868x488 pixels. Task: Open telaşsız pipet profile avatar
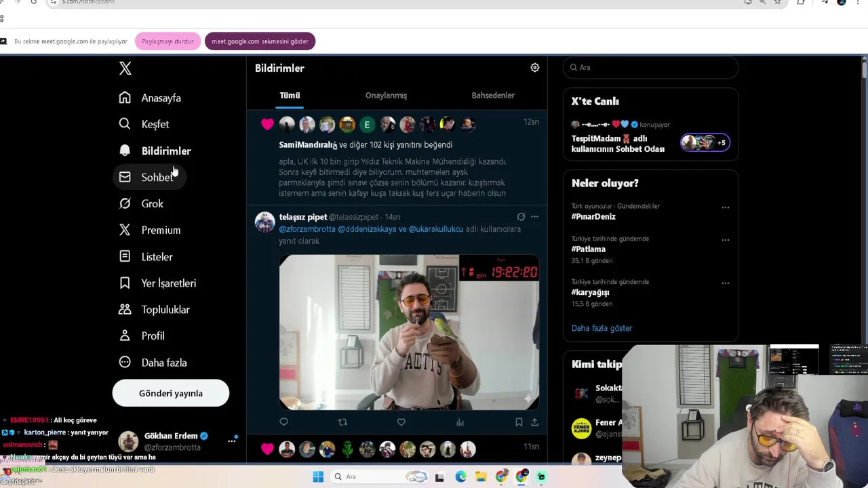[x=264, y=222]
